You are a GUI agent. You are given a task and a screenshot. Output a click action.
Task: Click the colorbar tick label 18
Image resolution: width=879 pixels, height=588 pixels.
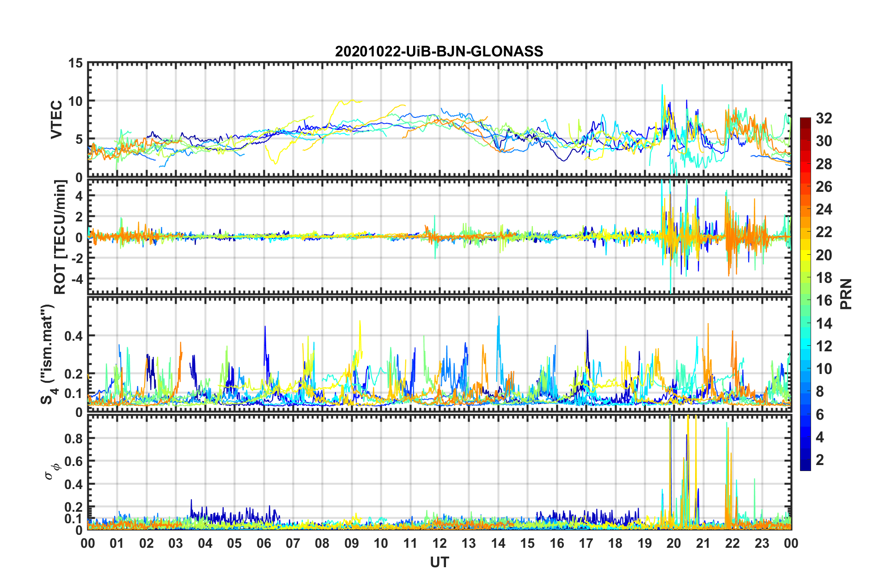[x=824, y=278]
